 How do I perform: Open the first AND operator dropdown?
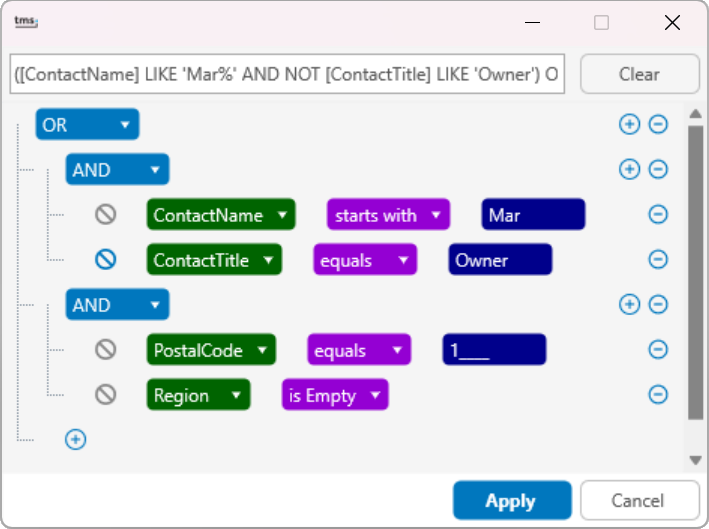click(118, 170)
